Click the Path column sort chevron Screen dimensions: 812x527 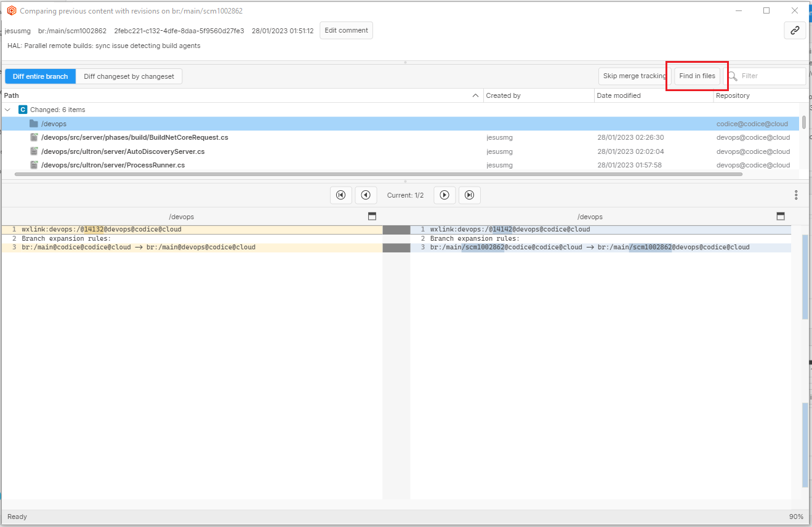click(x=475, y=95)
